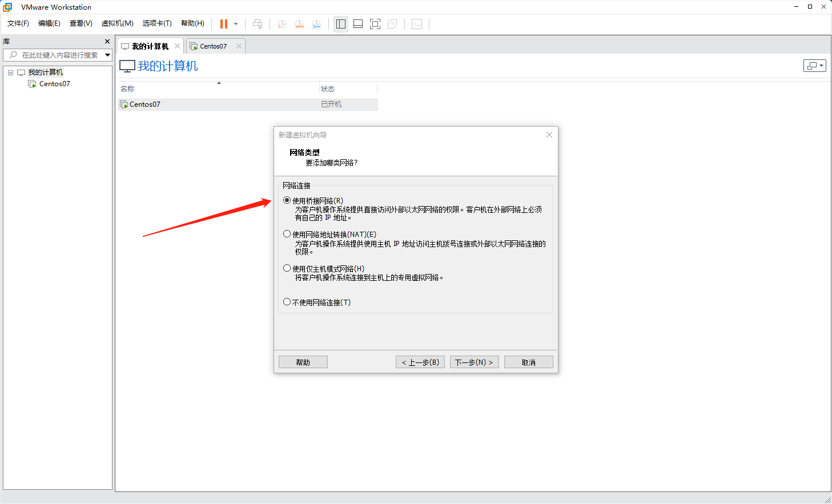Open the 编辑(E) menu
832x504 pixels.
coord(49,23)
